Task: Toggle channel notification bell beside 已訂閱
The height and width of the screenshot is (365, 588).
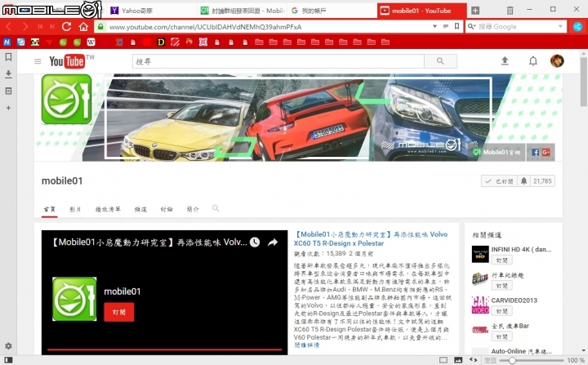Action: (523, 181)
